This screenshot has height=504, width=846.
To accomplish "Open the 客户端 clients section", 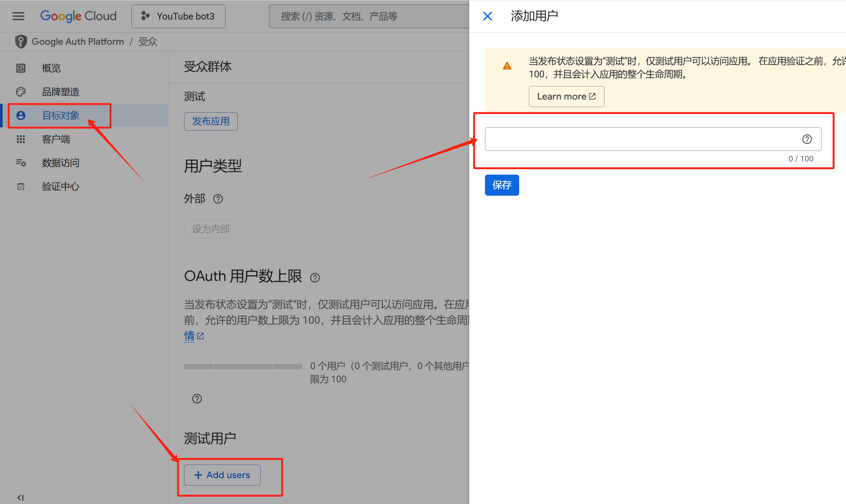I will coord(56,139).
